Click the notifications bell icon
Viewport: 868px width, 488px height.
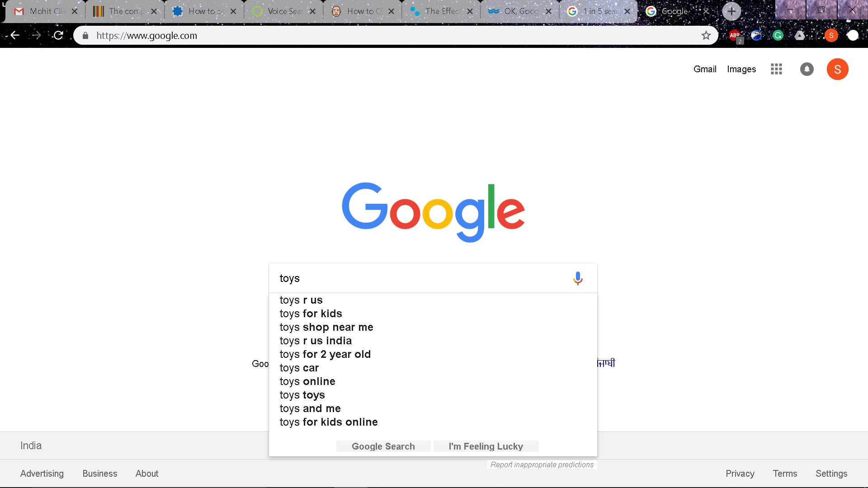(x=807, y=69)
